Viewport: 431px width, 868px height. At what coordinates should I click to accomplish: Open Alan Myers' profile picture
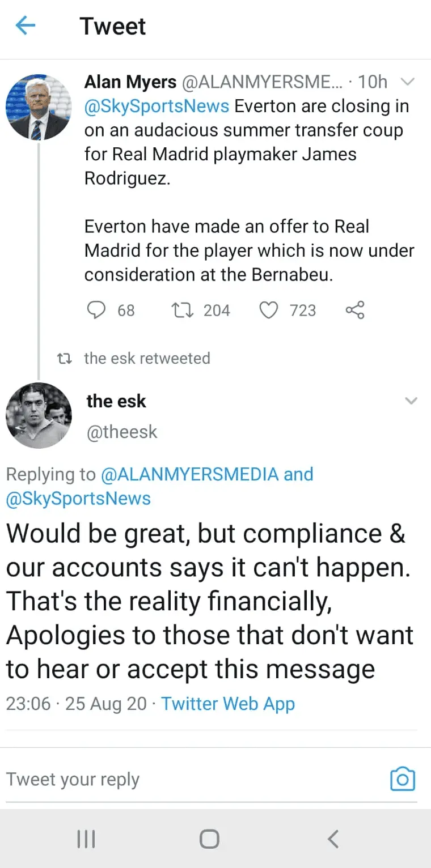coord(39,107)
